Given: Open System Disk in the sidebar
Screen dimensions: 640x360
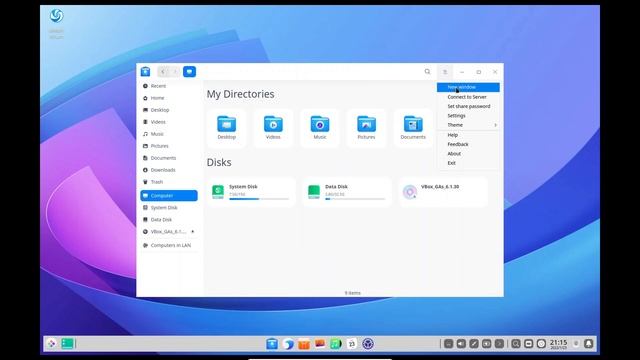Looking at the screenshot, I should 169,207.
